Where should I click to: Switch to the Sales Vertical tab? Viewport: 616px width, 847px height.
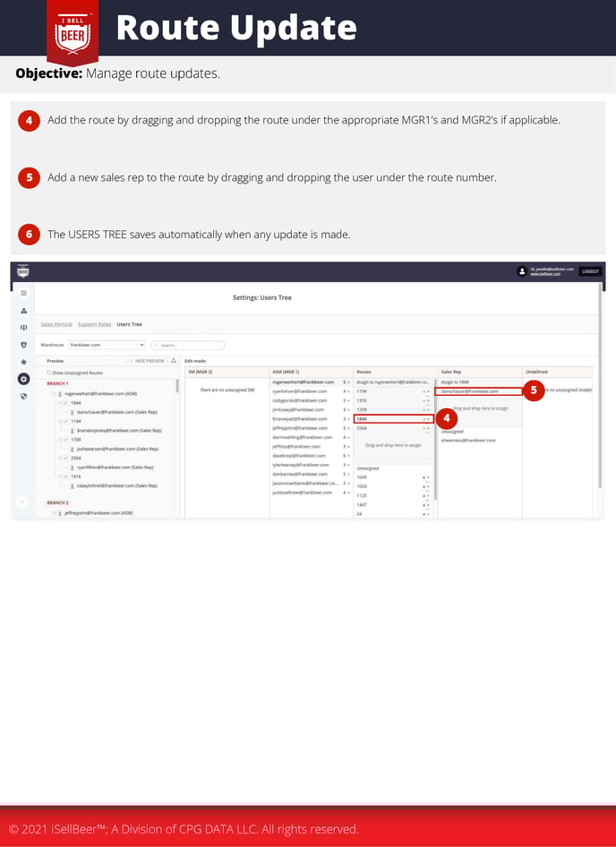[56, 324]
